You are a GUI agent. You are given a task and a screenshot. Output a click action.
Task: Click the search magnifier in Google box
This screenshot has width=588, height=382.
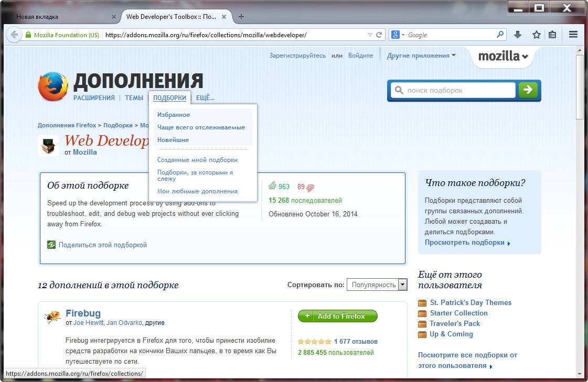(x=500, y=35)
